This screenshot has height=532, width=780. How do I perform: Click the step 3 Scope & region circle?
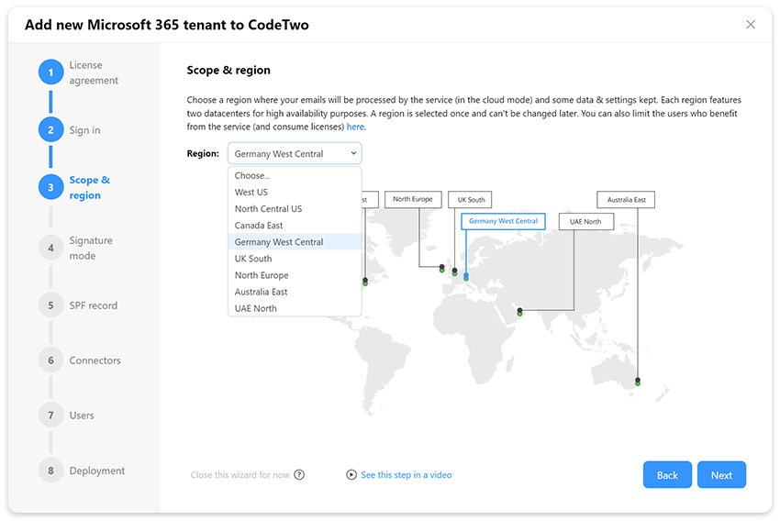coord(50,187)
